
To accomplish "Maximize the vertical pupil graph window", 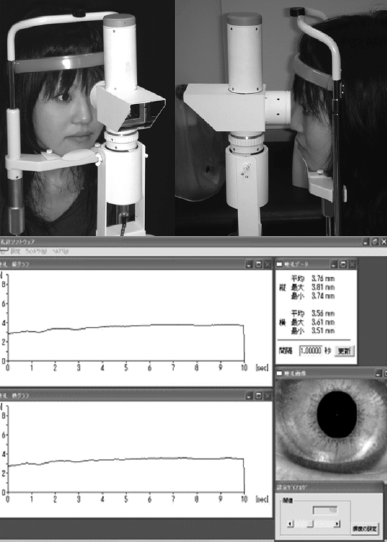I will (x=258, y=265).
